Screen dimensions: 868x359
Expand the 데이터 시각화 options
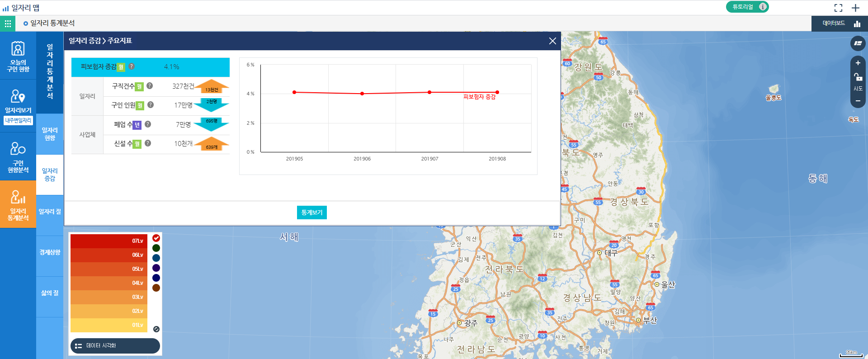point(115,346)
